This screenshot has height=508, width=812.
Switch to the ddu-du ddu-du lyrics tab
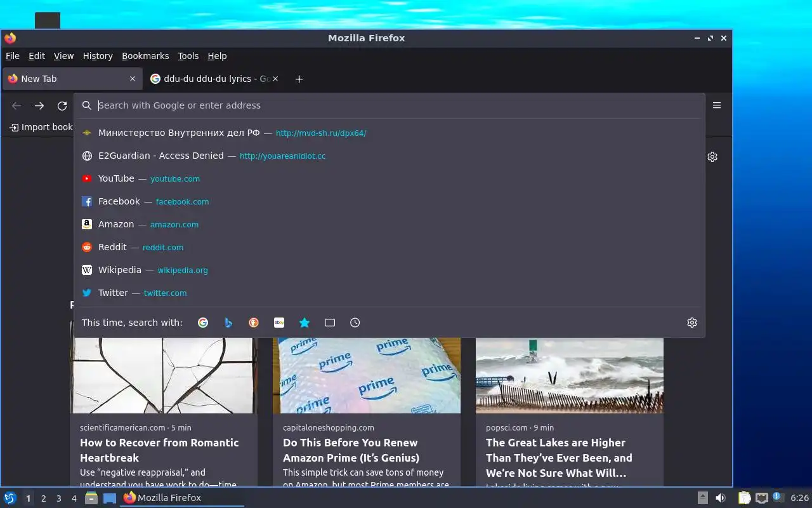pyautogui.click(x=216, y=79)
